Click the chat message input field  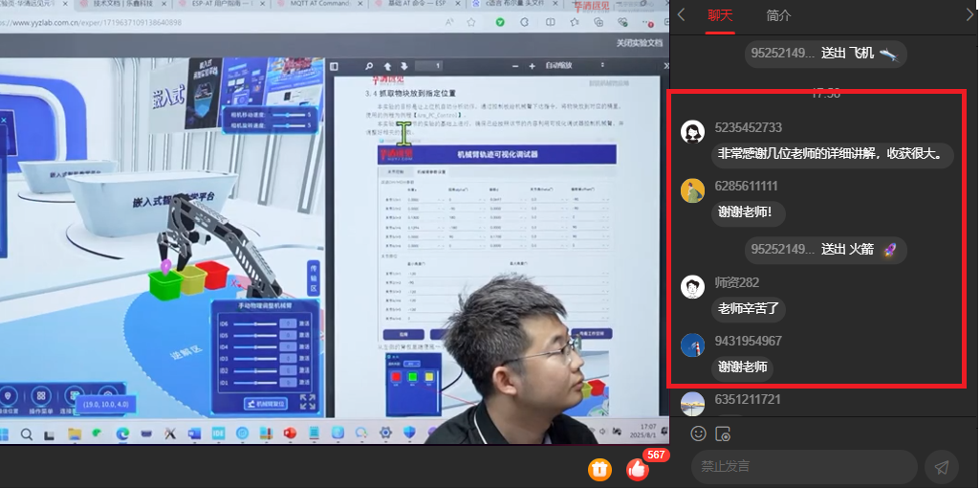[803, 467]
